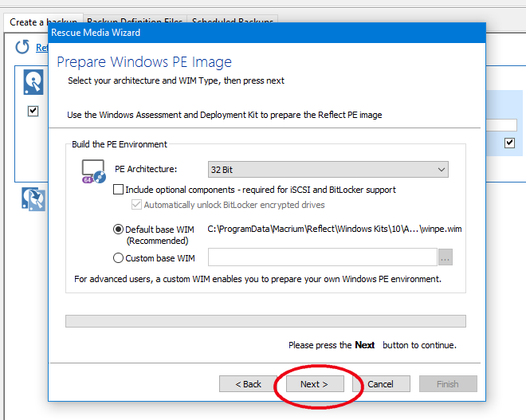Click the PE Architecture monitor icon
526x420 pixels.
click(x=93, y=171)
